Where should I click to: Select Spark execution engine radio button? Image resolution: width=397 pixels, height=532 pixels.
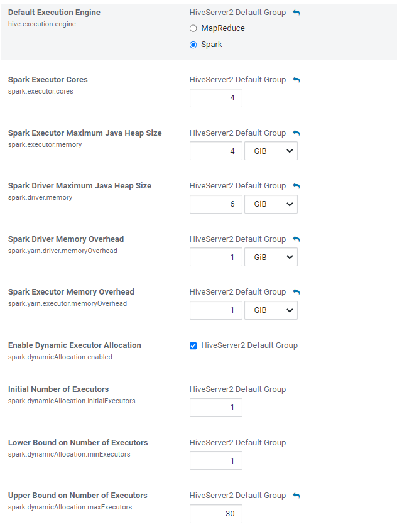(x=193, y=45)
